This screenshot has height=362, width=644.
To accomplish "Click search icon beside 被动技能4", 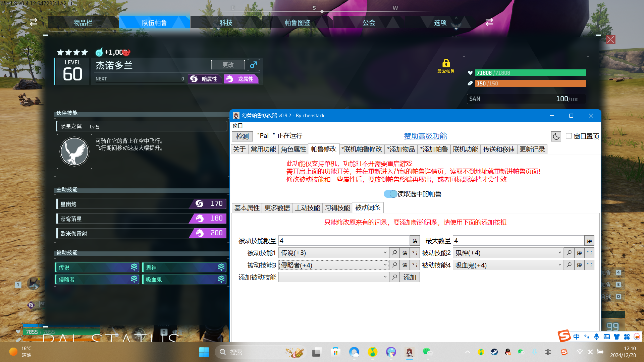I will 569,265.
